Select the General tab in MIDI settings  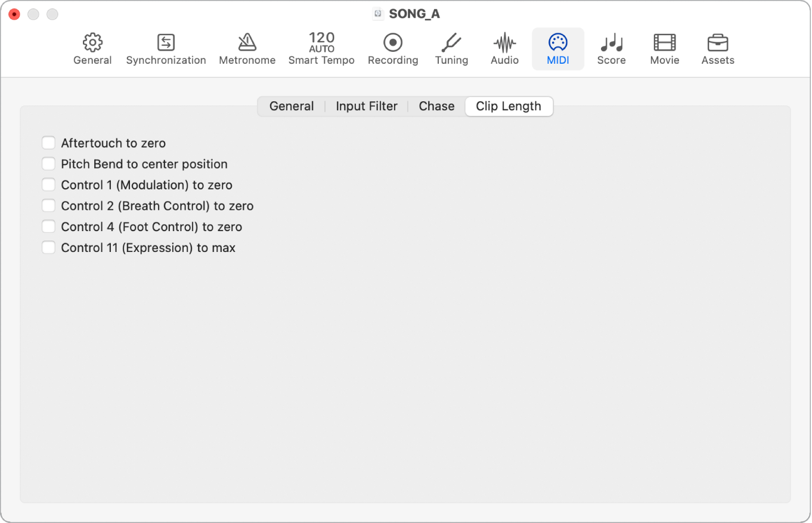coord(292,106)
